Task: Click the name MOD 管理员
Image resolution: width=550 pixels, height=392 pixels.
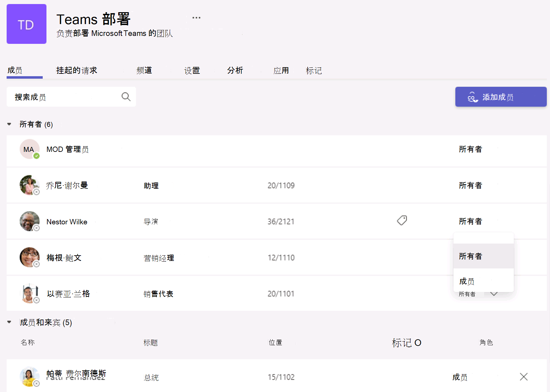Action: tap(68, 149)
